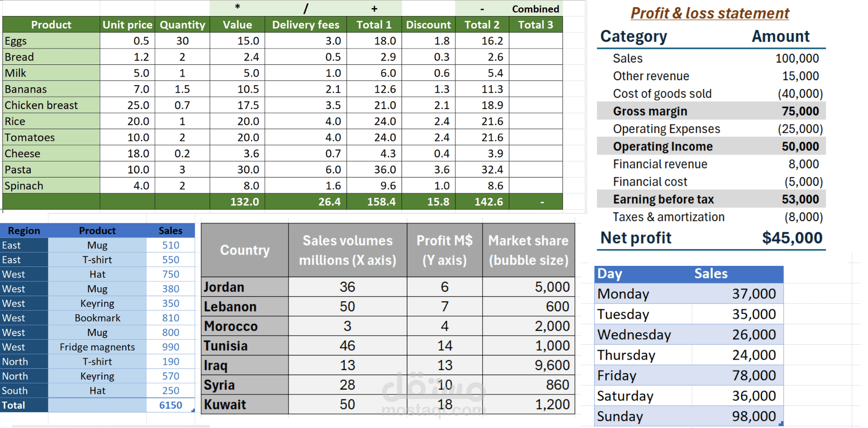Click sales value 990
868x428 pixels.
[x=171, y=347]
